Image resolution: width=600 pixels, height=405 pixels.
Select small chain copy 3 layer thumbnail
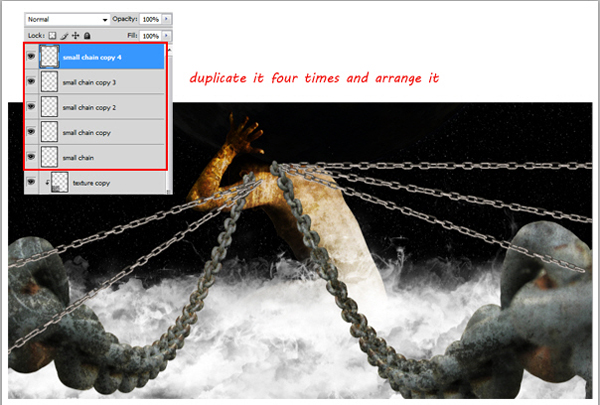49,81
